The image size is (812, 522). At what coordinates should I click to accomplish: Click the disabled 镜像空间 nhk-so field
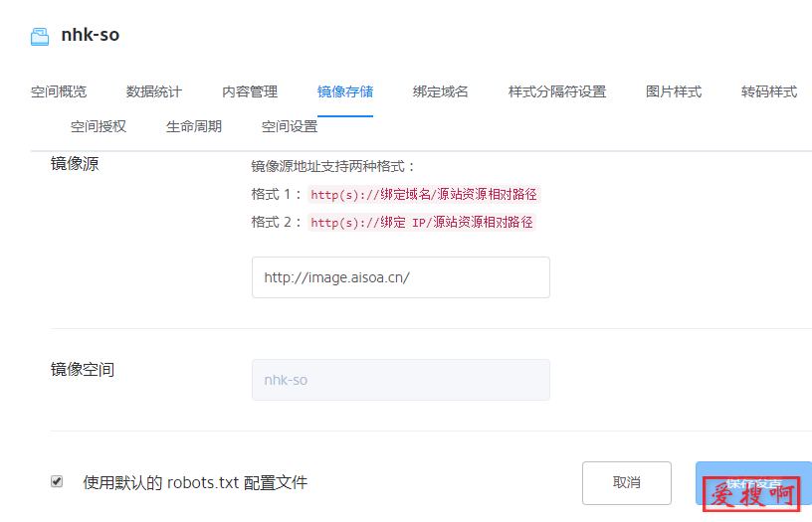coord(401,380)
